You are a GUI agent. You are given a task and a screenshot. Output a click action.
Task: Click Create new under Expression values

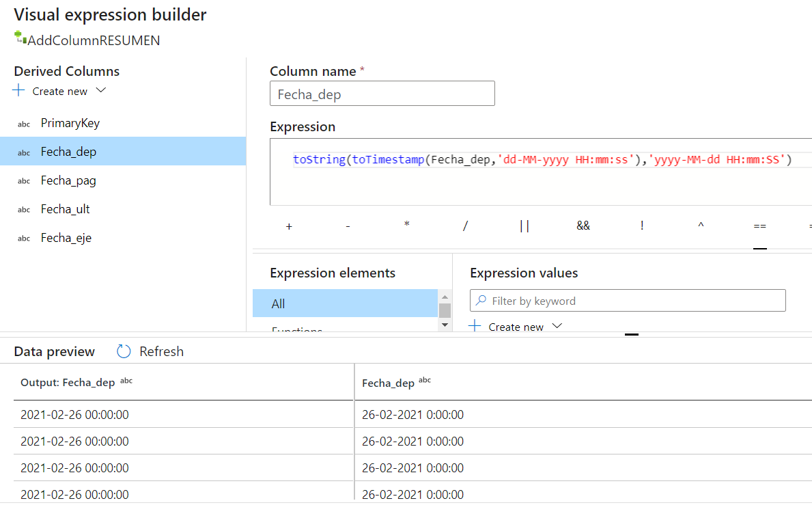click(x=516, y=327)
